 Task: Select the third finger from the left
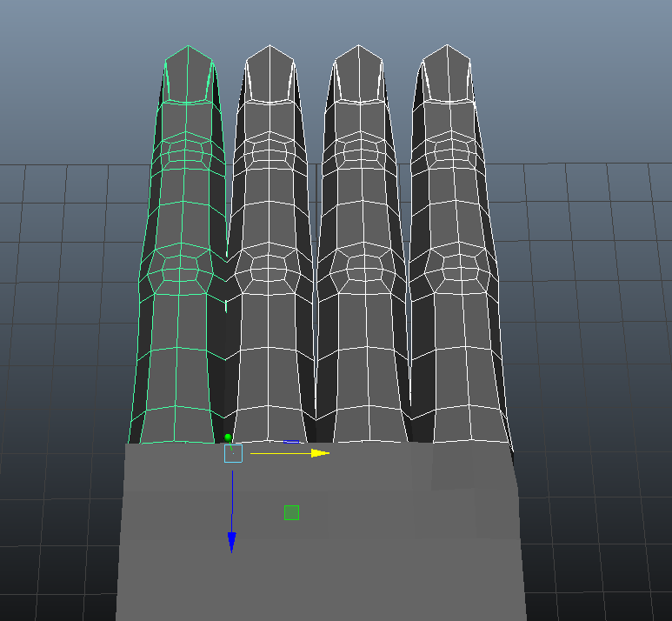pyautogui.click(x=356, y=348)
